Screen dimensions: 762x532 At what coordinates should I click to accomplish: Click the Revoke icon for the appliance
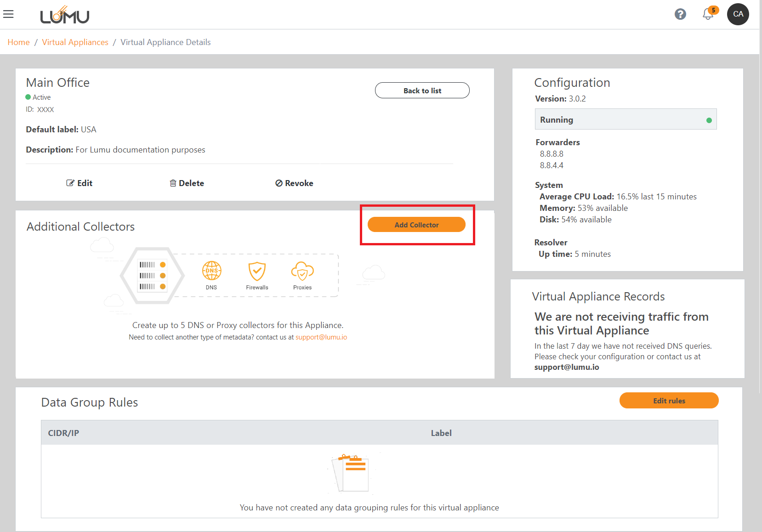[x=279, y=183]
